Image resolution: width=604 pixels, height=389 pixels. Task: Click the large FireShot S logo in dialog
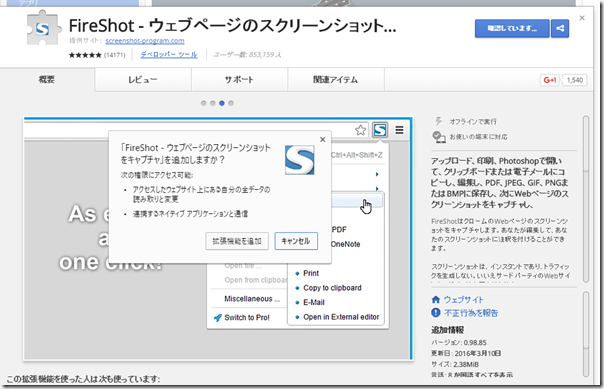click(300, 160)
